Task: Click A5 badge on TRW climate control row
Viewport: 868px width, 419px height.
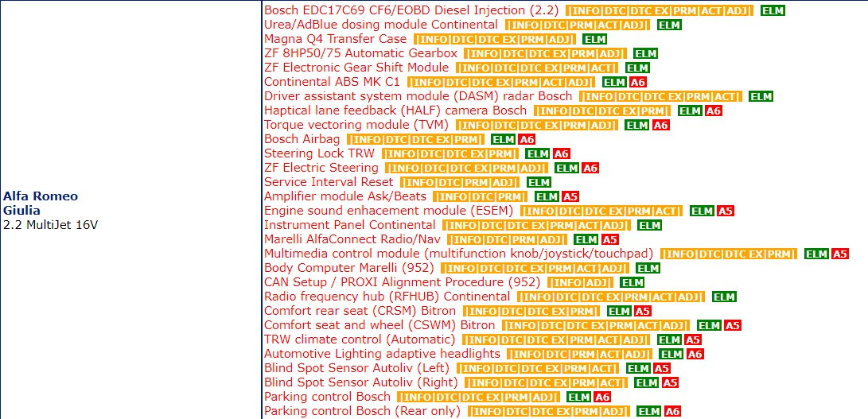Action: (x=693, y=340)
